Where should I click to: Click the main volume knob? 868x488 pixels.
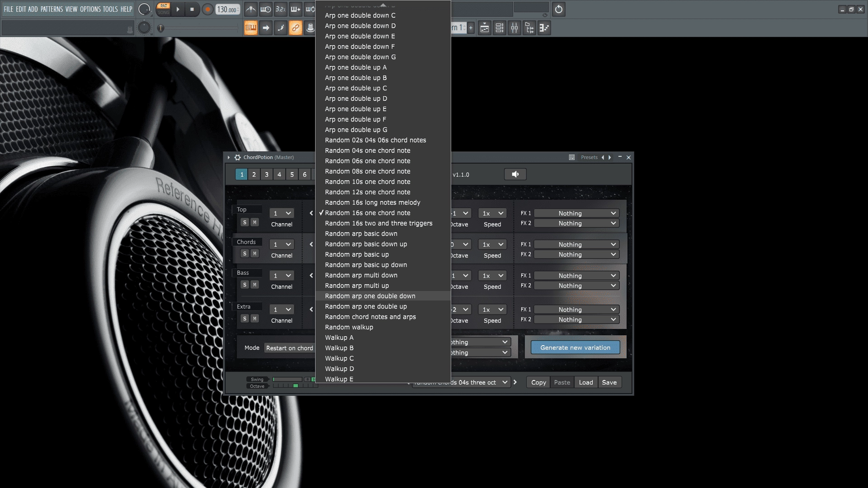(144, 9)
